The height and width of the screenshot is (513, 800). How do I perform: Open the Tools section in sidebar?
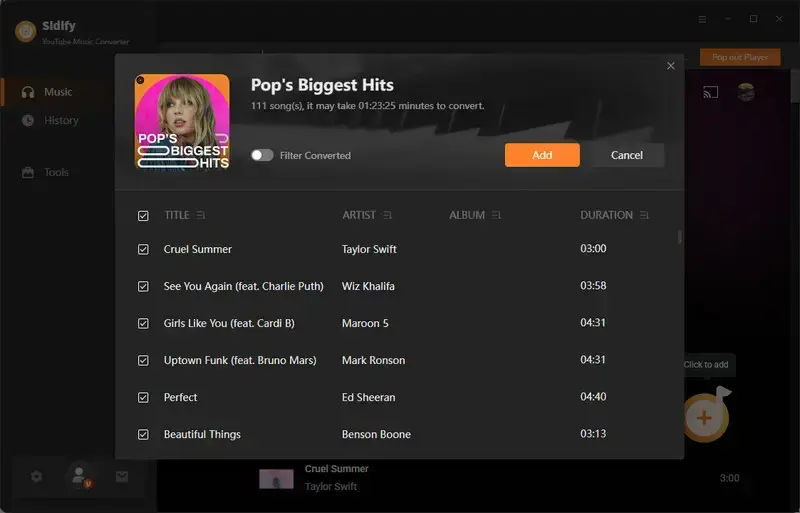45,172
